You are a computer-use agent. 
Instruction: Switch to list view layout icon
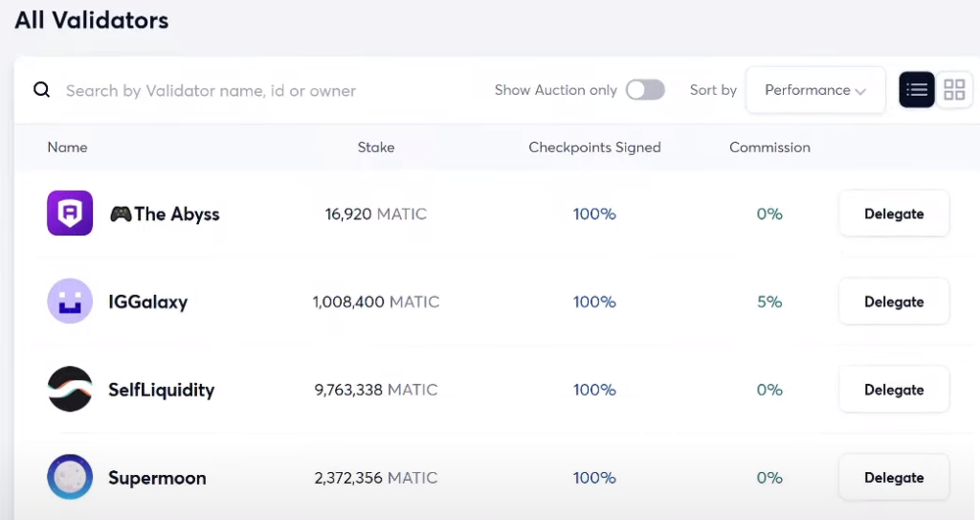(x=916, y=89)
